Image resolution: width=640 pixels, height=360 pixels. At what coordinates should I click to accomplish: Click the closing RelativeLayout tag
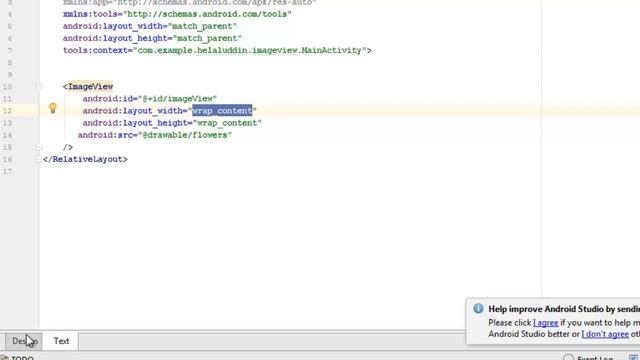point(85,159)
